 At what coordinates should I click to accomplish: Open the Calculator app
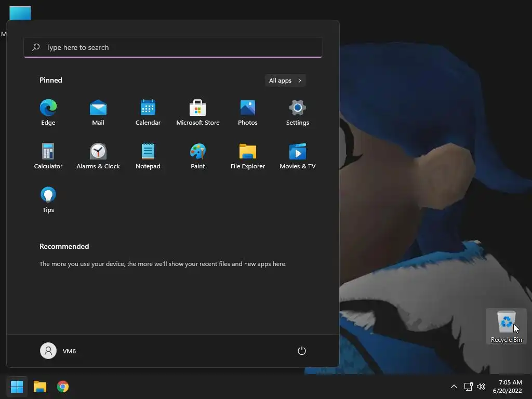pos(48,156)
